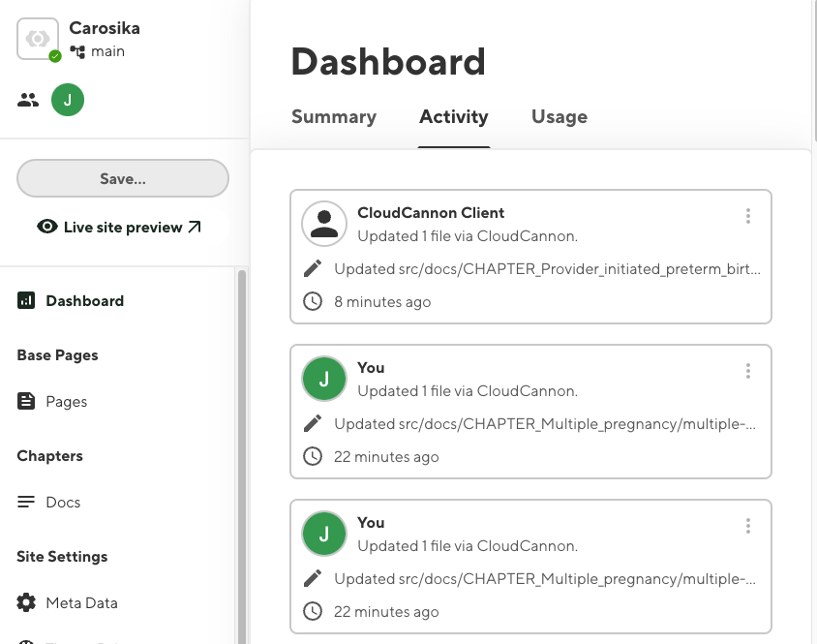Open Live site preview link

[119, 227]
